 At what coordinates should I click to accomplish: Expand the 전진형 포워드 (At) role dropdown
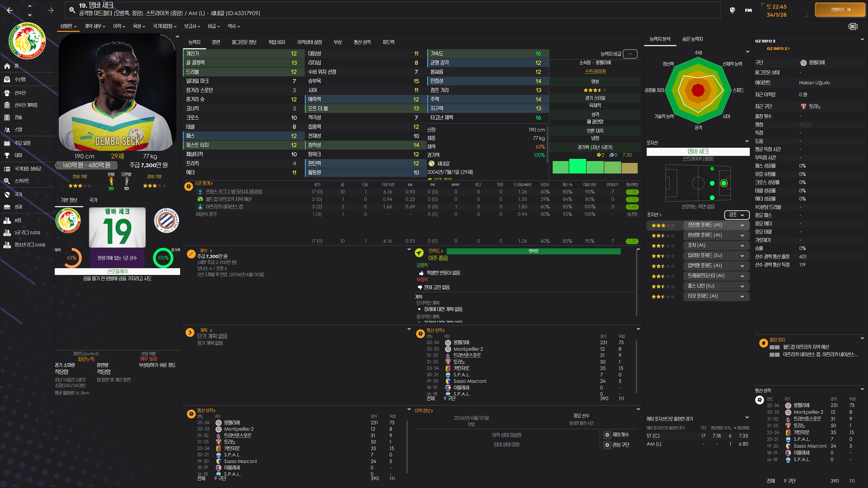tap(742, 225)
